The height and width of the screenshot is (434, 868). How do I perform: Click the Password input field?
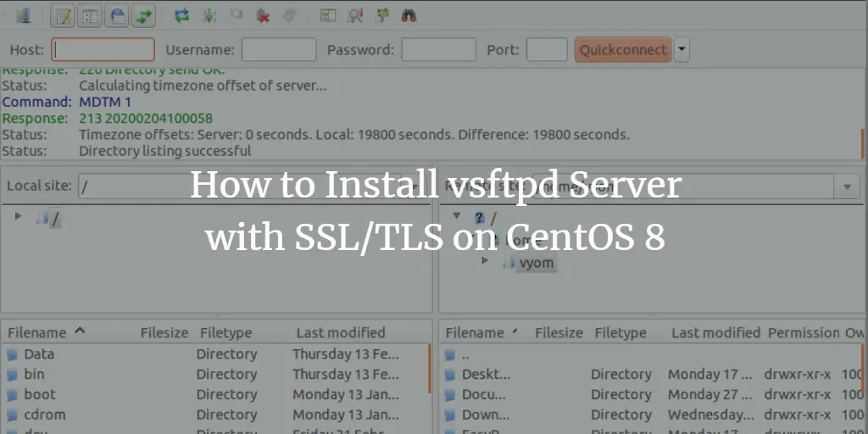[438, 49]
